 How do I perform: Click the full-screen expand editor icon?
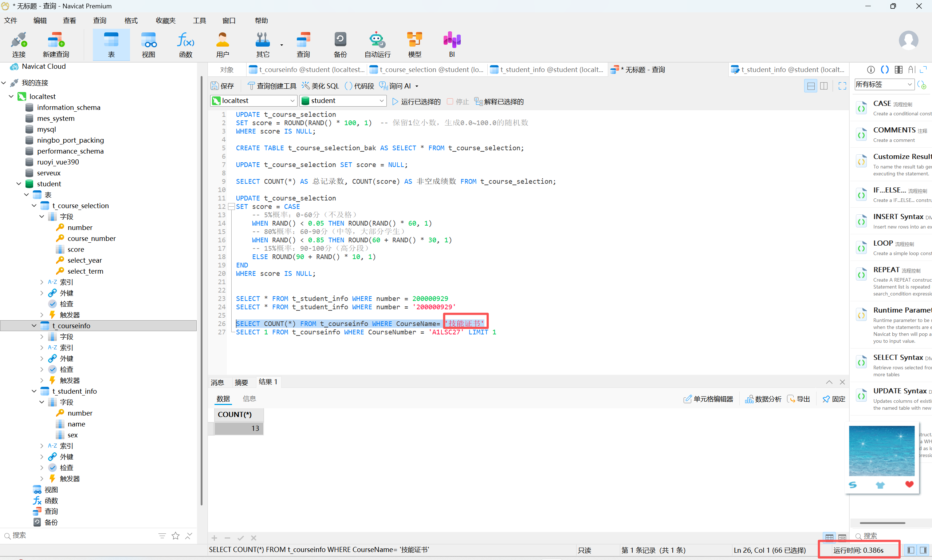coord(842,86)
